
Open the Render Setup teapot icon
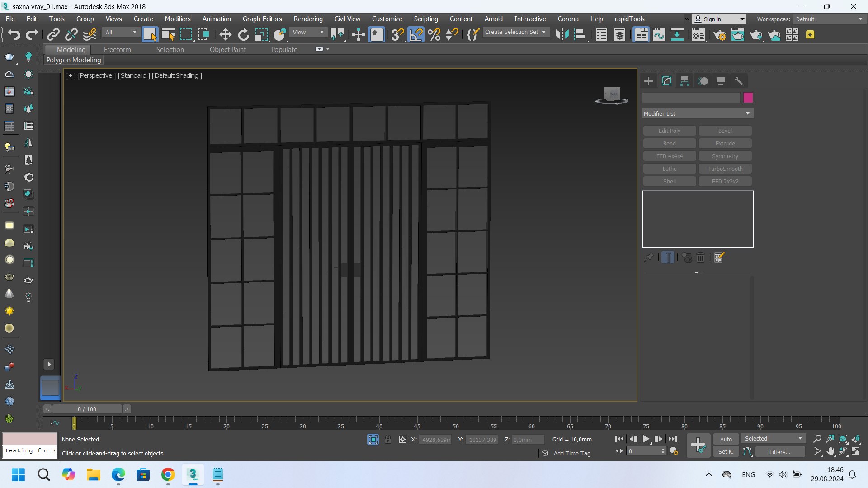(x=720, y=35)
